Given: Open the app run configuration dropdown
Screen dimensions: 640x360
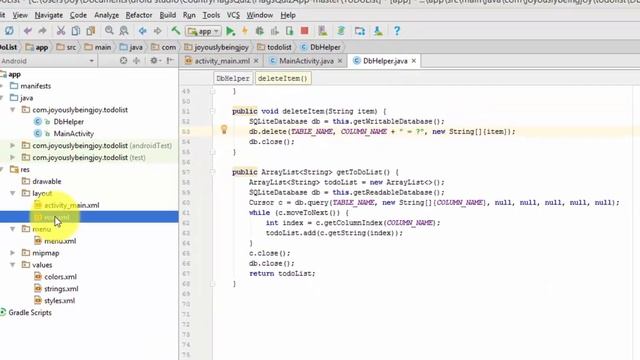Looking at the screenshot, I should pos(203,31).
